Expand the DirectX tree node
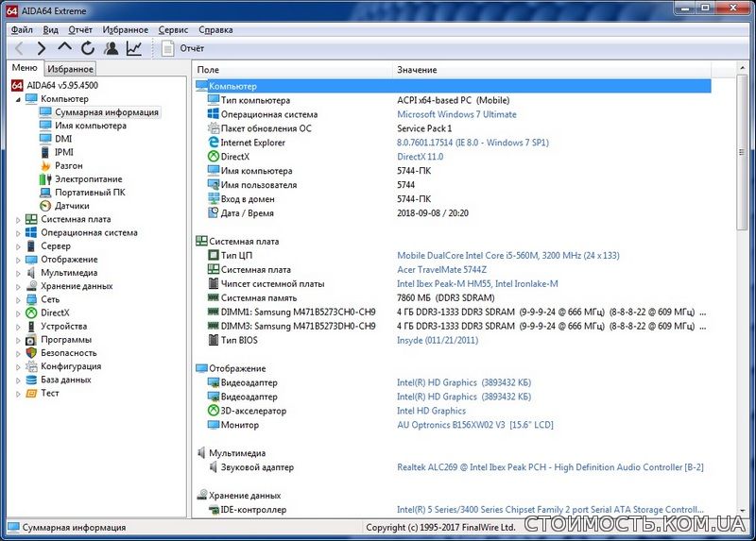The width and height of the screenshot is (756, 541). (18, 313)
